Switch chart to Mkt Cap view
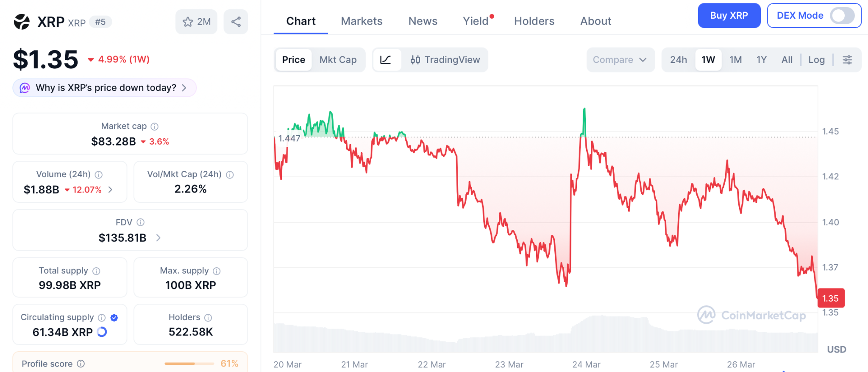The height and width of the screenshot is (372, 868). point(338,60)
